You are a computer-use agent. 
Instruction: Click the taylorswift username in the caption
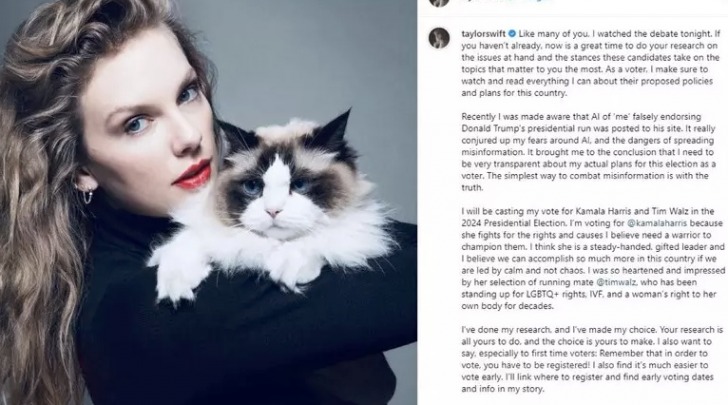point(483,34)
